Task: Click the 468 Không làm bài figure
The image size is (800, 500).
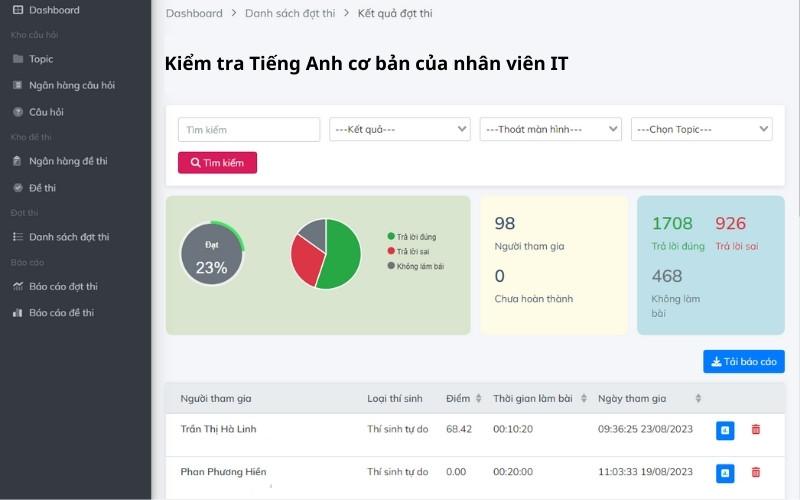Action: [667, 276]
